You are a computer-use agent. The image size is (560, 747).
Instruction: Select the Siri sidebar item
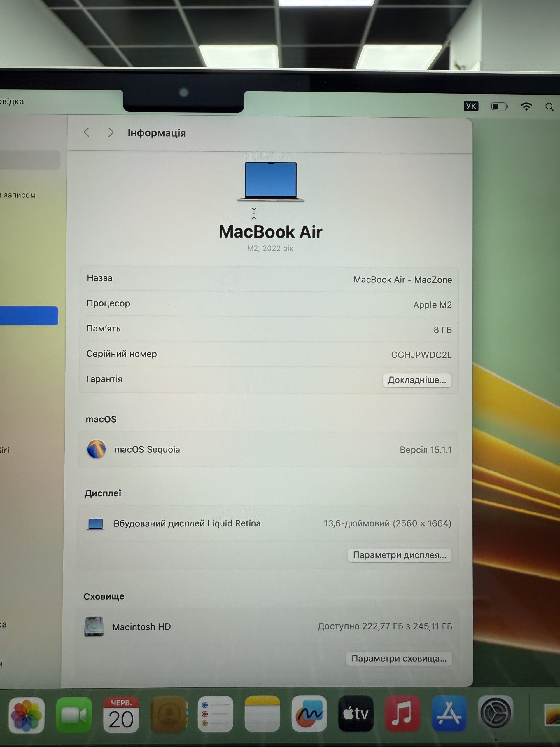click(x=5, y=450)
